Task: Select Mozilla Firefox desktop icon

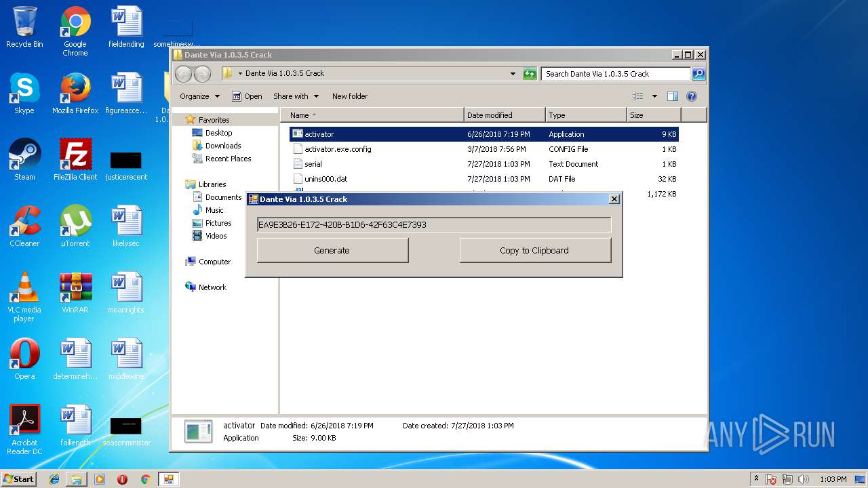Action: click(x=75, y=94)
